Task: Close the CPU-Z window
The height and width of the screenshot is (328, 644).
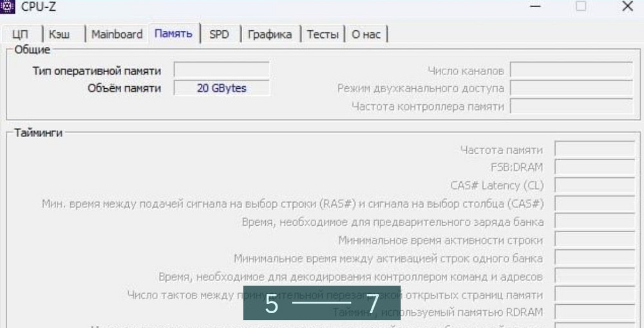Action: pyautogui.click(x=627, y=6)
